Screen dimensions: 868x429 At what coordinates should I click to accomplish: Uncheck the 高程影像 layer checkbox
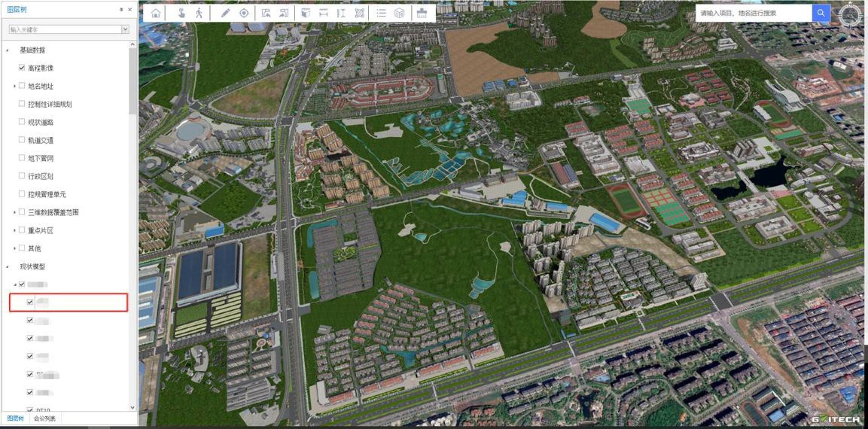pos(22,68)
